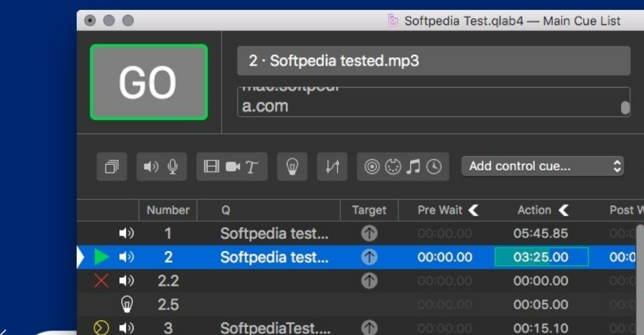Click the Pre Wait column header label
Image resolution: width=644 pixels, height=335 pixels.
440,210
